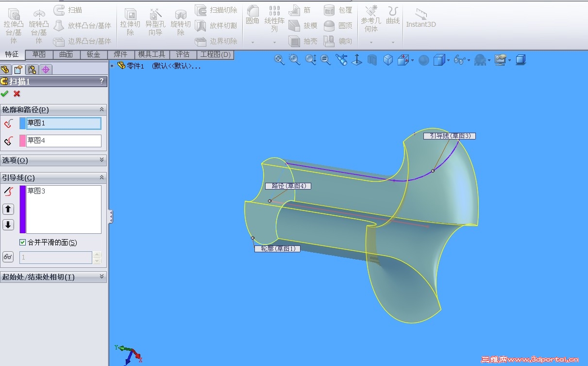Open the section view icon

pos(372,60)
